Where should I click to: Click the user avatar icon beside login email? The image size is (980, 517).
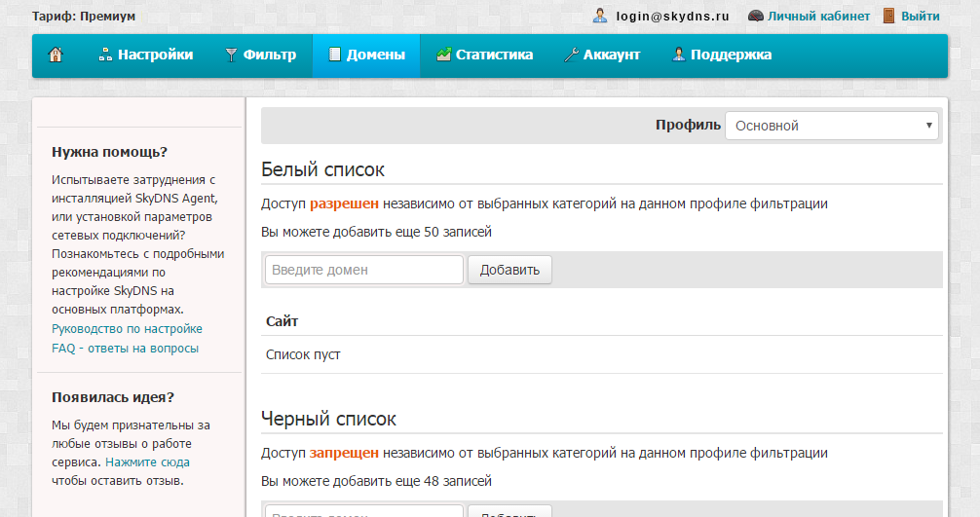point(600,16)
